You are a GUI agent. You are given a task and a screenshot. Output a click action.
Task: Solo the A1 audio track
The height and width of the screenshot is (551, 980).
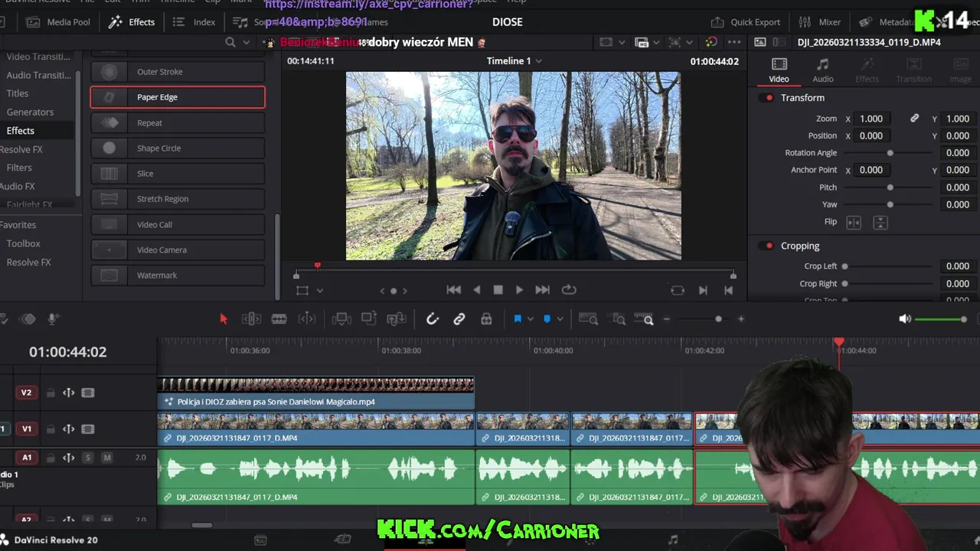tap(88, 458)
